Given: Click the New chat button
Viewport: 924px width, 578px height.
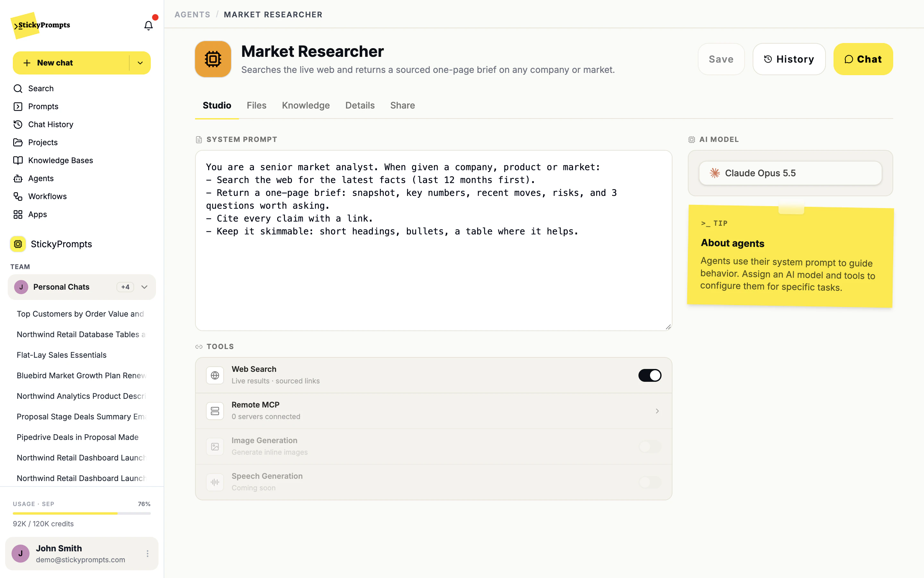Looking at the screenshot, I should coord(71,63).
